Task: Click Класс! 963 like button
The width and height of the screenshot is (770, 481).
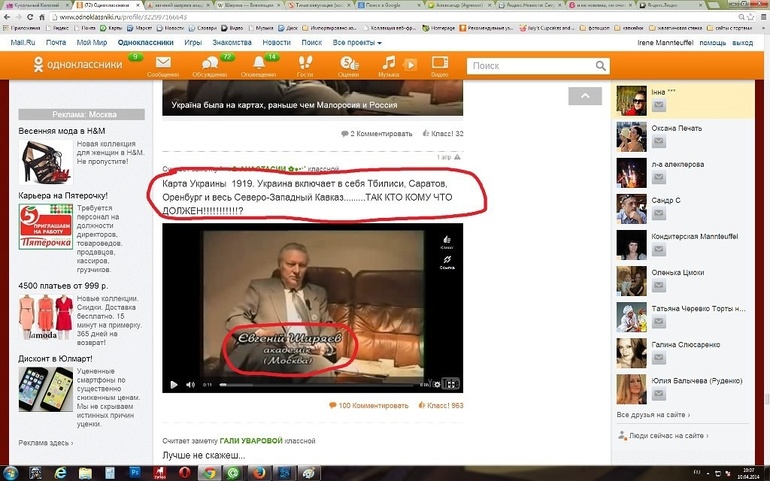Action: pos(440,405)
